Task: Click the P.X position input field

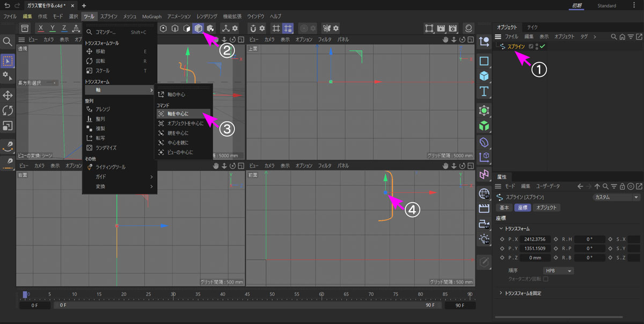Action: [535, 240]
